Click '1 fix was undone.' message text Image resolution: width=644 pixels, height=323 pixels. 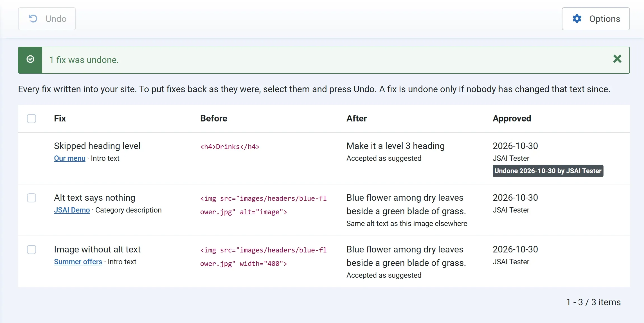tap(84, 60)
